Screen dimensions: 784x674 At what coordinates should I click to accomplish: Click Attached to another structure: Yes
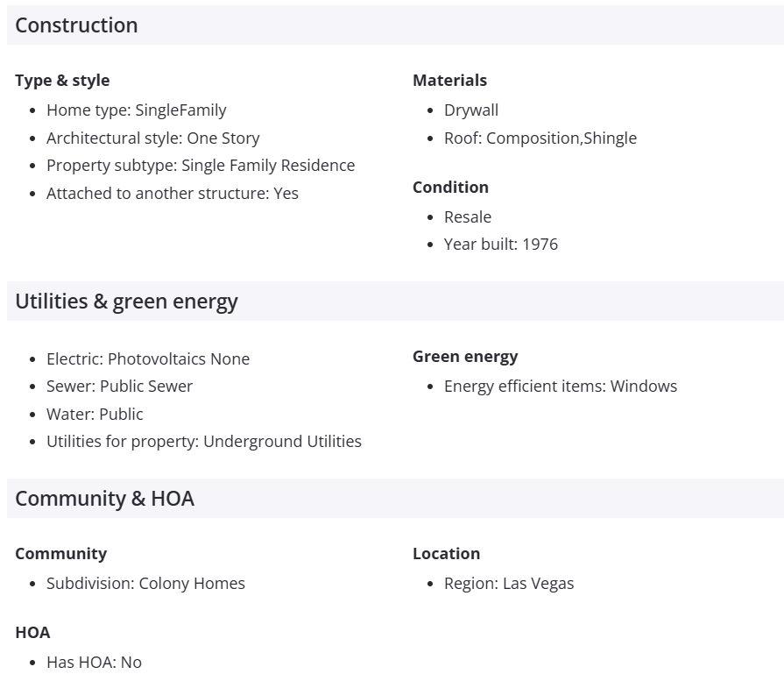[172, 194]
